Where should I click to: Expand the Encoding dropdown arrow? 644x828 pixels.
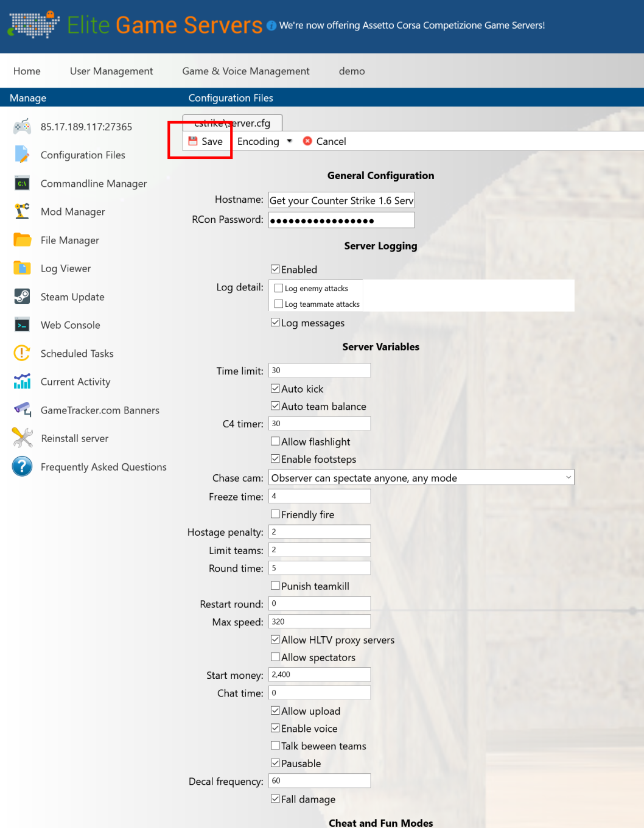click(x=289, y=141)
